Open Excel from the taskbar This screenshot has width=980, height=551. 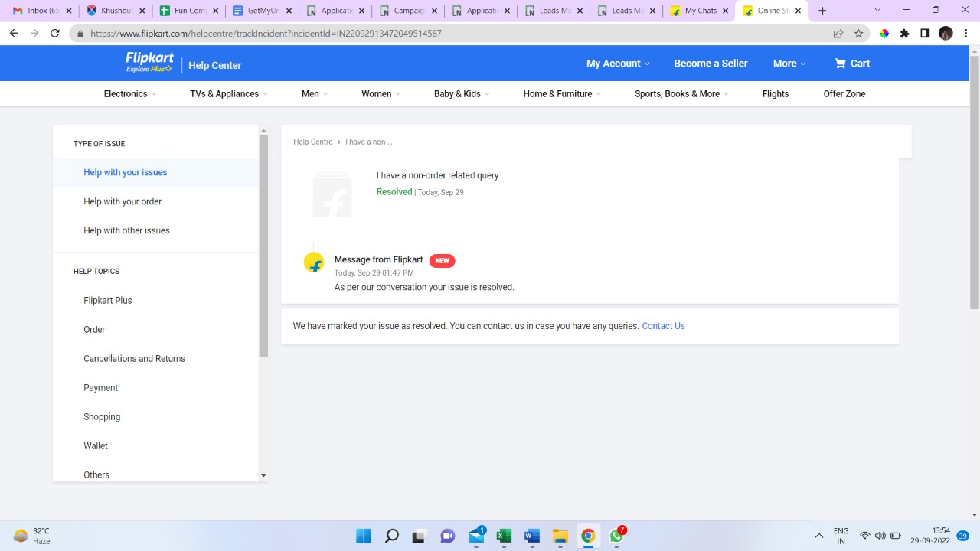pyautogui.click(x=504, y=536)
